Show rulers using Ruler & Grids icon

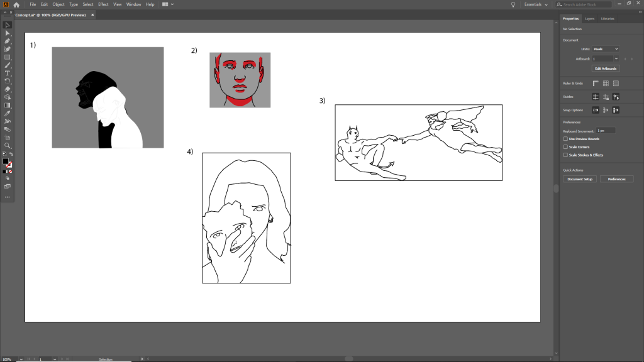595,83
